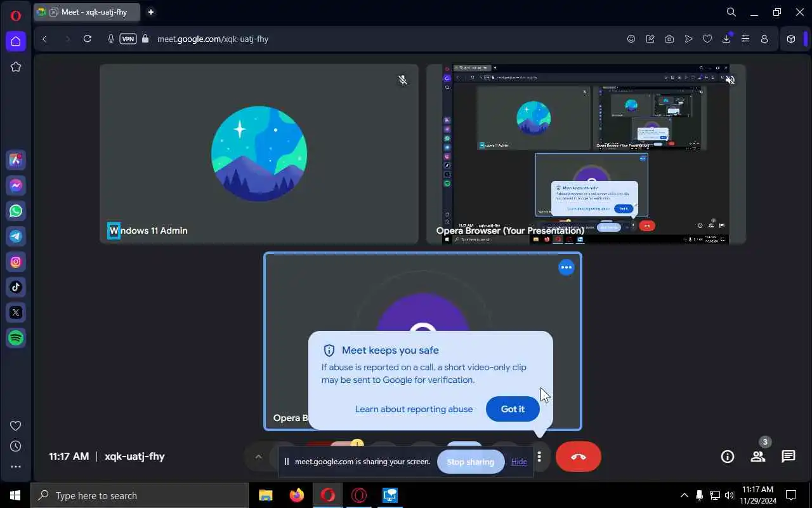Click Stop sharing button
This screenshot has width=812, height=508.
470,462
